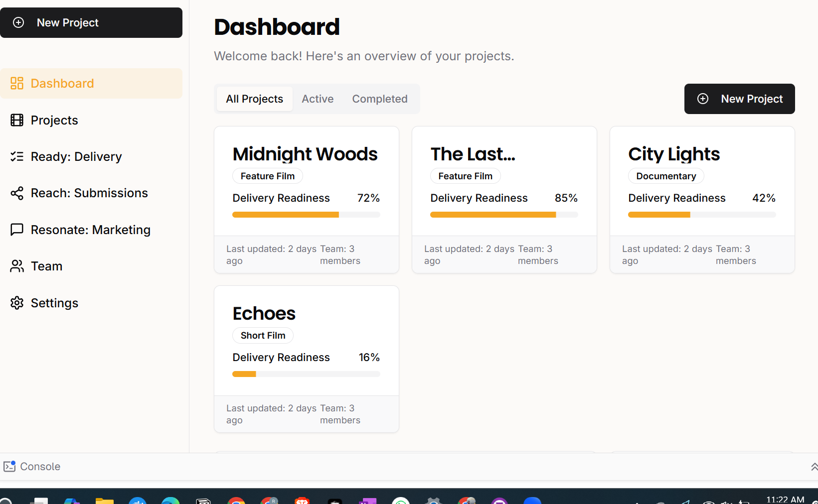The width and height of the screenshot is (818, 504).
Task: Click the Echoes delivery readiness progress bar
Action: 306,374
